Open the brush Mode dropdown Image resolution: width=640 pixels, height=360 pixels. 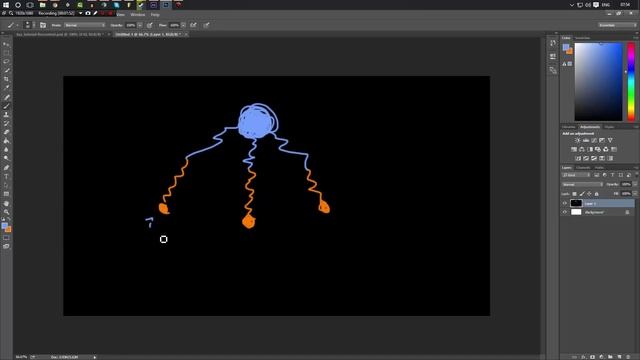[84, 25]
